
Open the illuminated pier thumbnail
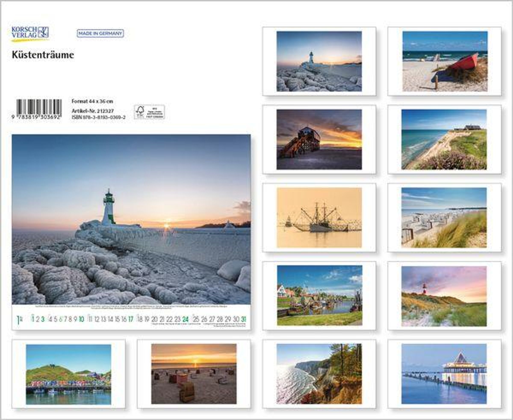(444, 374)
